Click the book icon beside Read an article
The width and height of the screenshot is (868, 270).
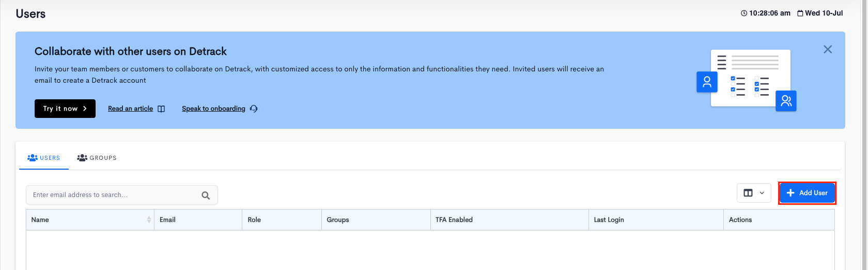coord(161,109)
